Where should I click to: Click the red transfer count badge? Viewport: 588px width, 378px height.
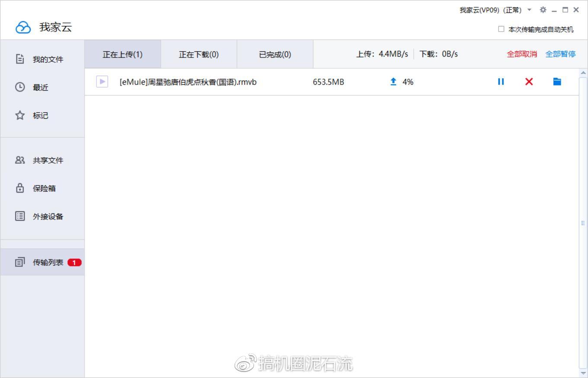click(x=74, y=262)
